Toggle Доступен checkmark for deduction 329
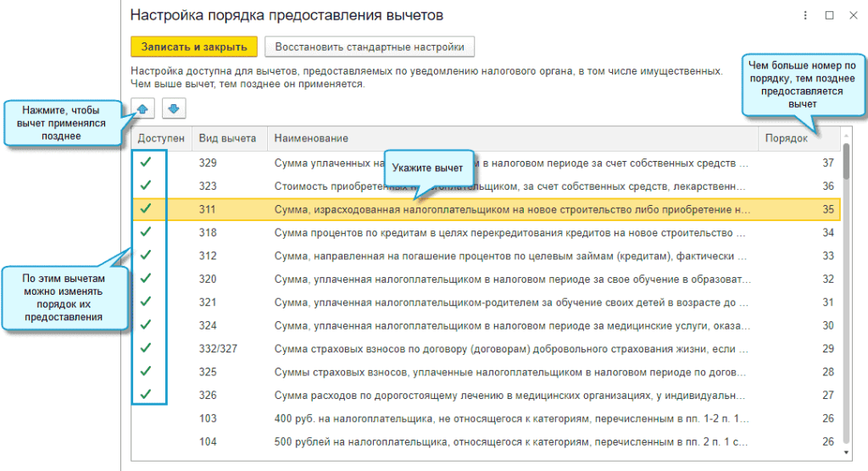This screenshot has height=471, width=868. click(x=146, y=162)
